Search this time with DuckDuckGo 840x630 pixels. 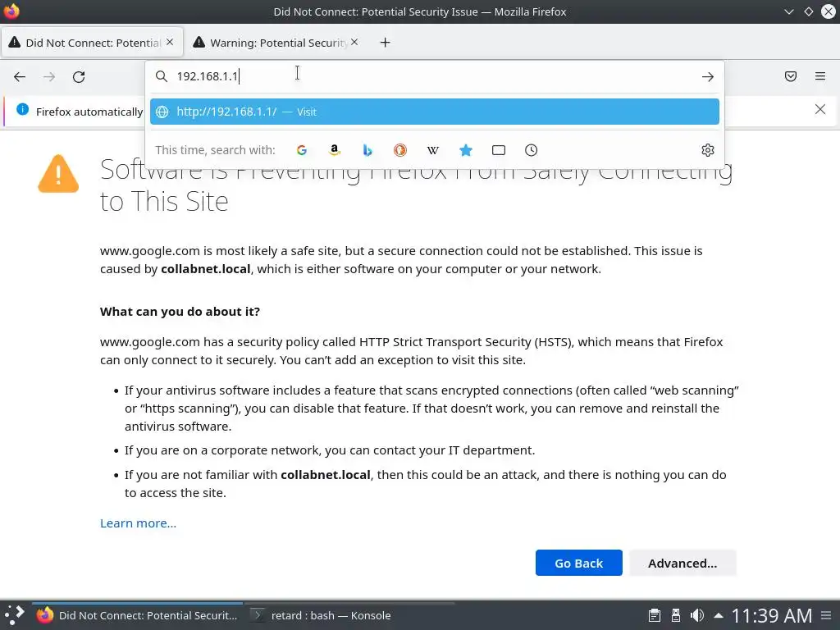click(x=400, y=150)
